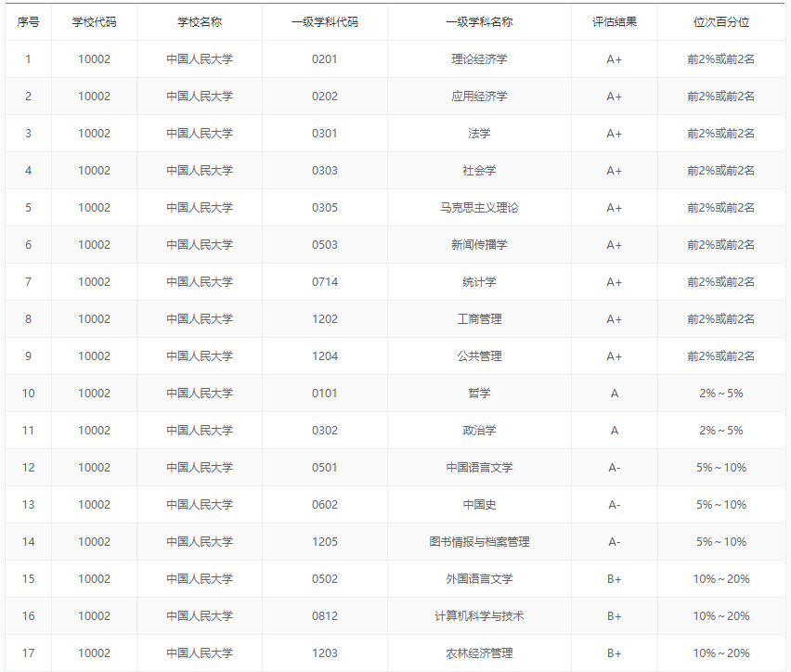
Task: Select the 政治学 subject cell
Action: 479,431
